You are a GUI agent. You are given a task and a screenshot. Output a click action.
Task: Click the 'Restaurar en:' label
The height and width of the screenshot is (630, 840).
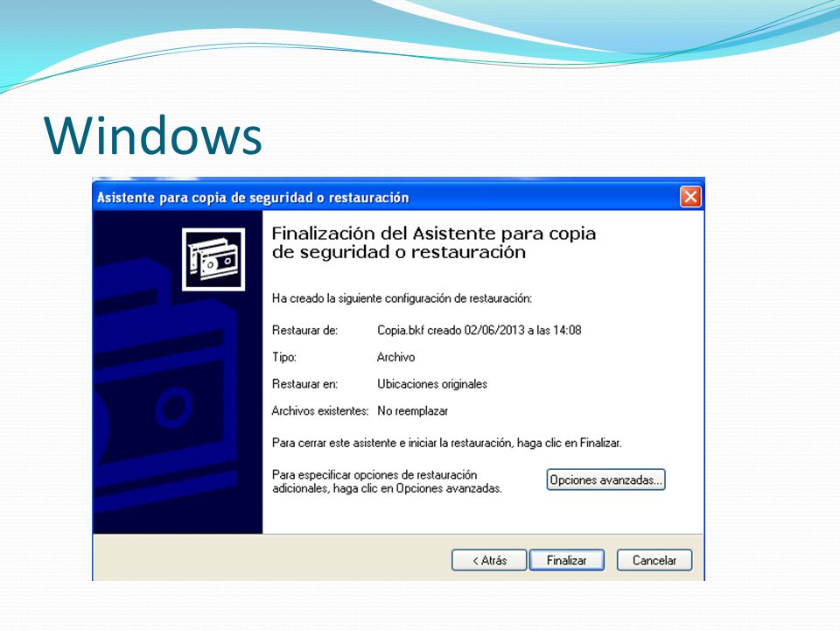304,384
